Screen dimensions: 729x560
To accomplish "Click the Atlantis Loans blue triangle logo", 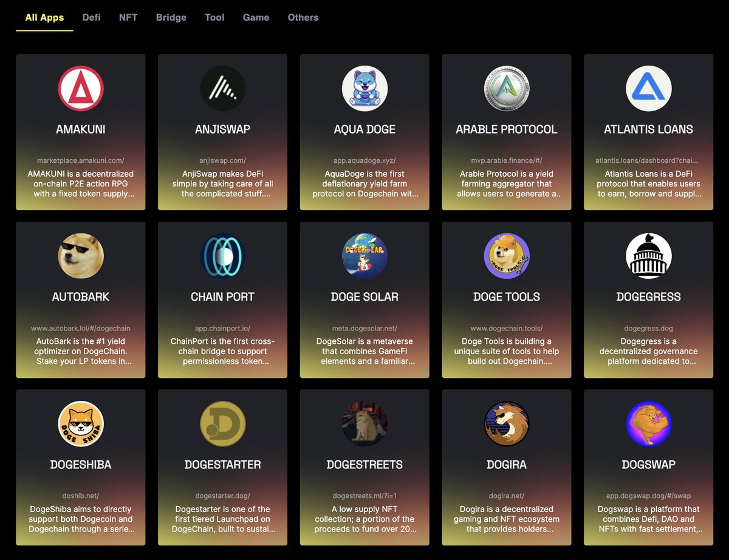I will coord(649,89).
